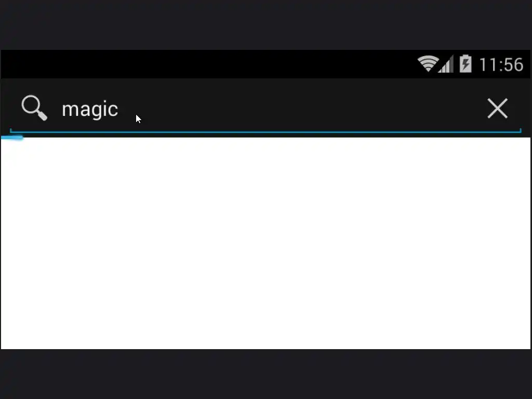The image size is (532, 399).
Task: Click the search bar's dark background near the X
Action: click(x=472, y=109)
